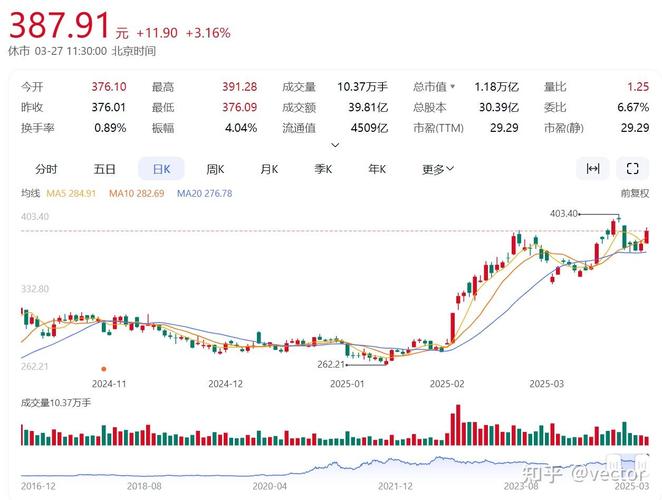Screen dimensions: 662x500
Task: Click the 403.40 high price marker
Action: [565, 213]
